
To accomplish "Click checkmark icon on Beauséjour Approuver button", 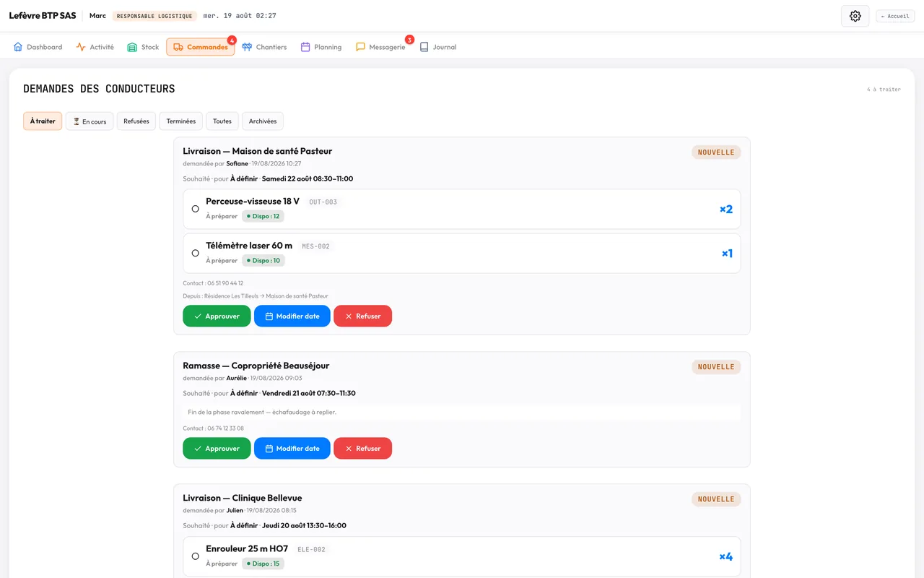I will 198,449.
